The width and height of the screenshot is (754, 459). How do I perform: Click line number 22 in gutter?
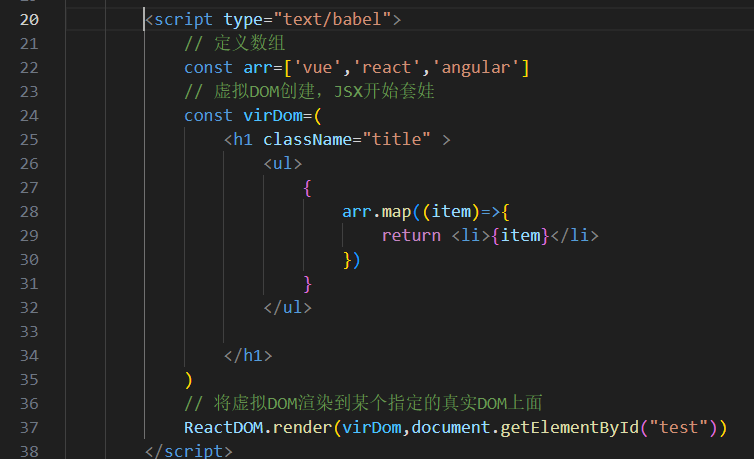[x=29, y=68]
